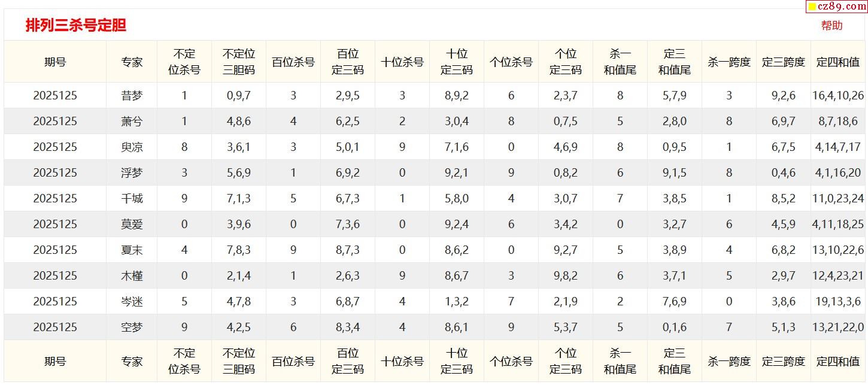Click bottom 十位定三码 footer header
This screenshot has width=868, height=385.
point(457,361)
